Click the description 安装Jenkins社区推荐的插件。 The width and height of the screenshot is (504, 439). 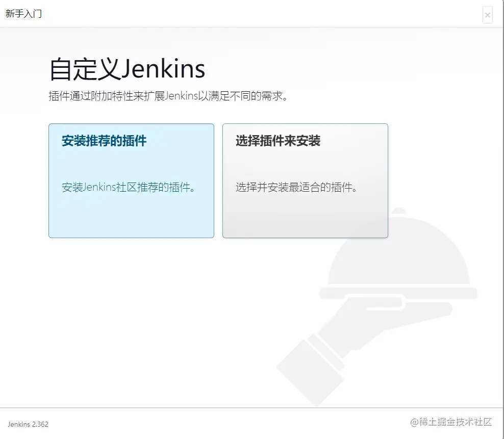[x=129, y=187]
